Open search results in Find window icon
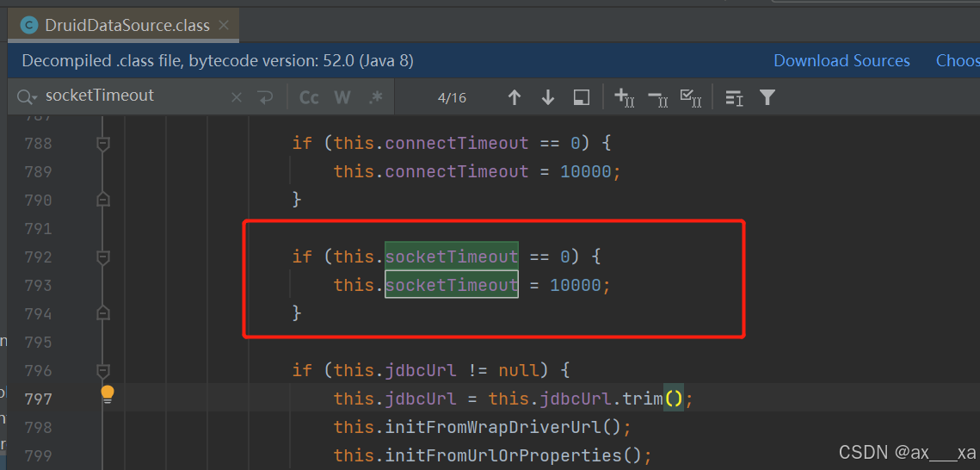 pos(734,97)
